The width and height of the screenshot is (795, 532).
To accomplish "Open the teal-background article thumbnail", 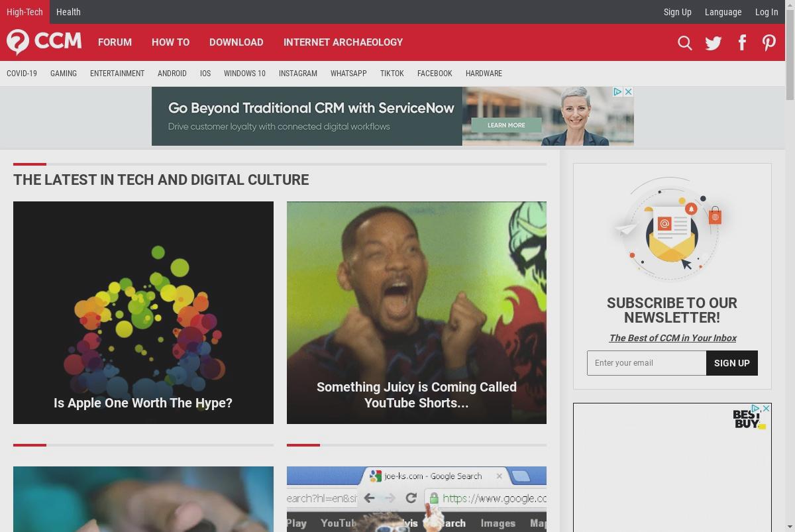I will (143, 499).
